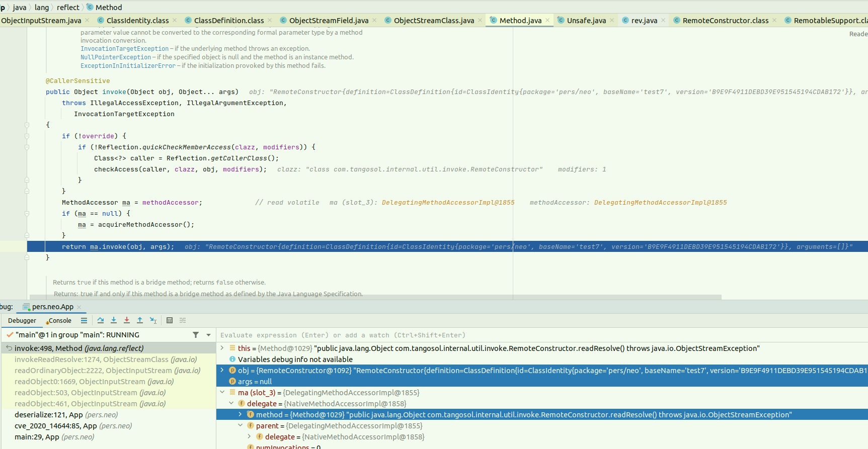Collapse the parent DelegatingMethodAccessorImpl node
The width and height of the screenshot is (868, 449).
(x=240, y=425)
